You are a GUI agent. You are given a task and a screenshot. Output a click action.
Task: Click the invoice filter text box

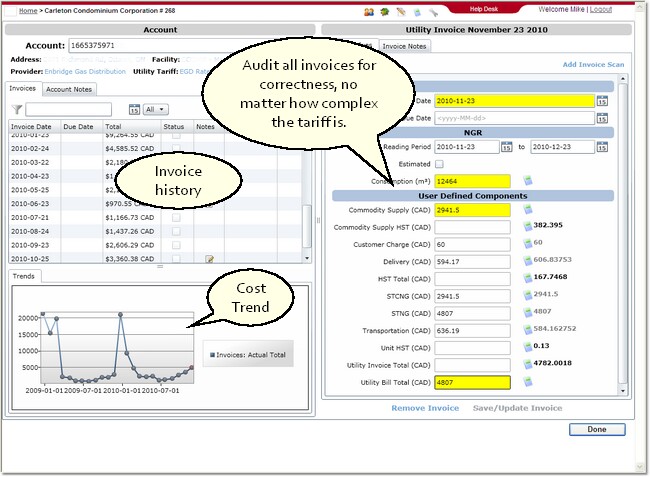coord(68,109)
